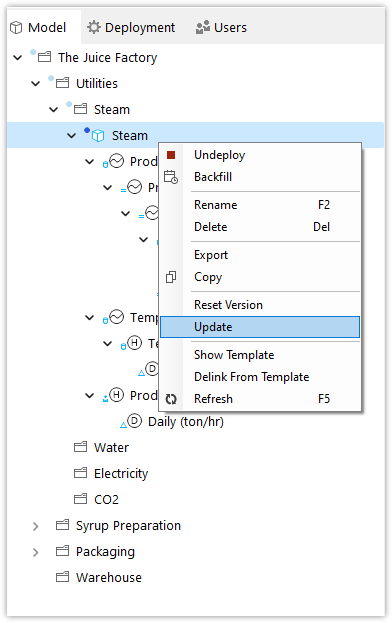
Task: Click the Model tab cube icon
Action: (16, 28)
